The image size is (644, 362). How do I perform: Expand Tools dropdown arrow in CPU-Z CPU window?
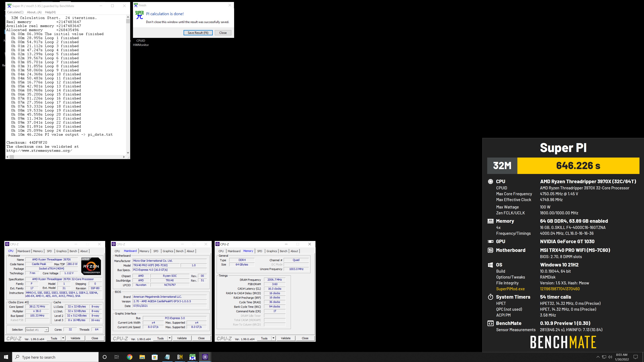63,338
